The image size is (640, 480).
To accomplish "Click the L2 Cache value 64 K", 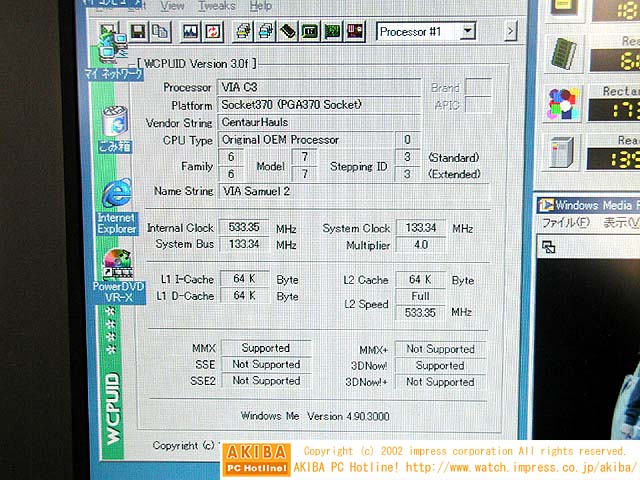I will 420,279.
